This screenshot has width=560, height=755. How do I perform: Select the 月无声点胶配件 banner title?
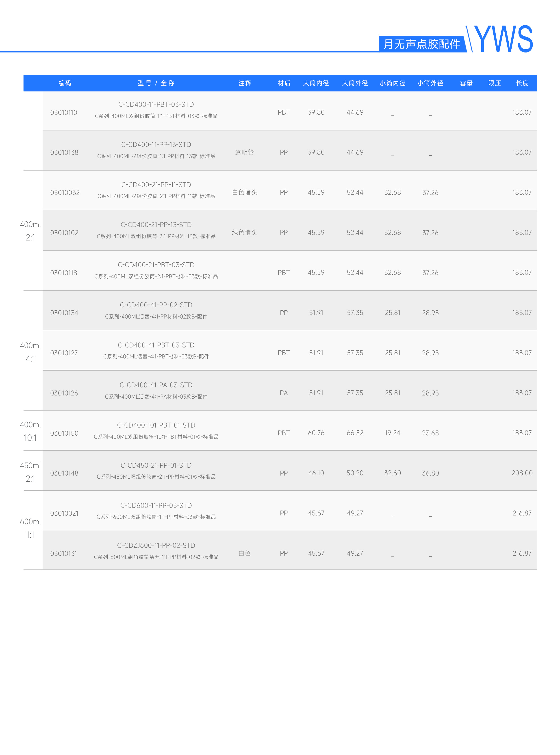[x=422, y=44]
